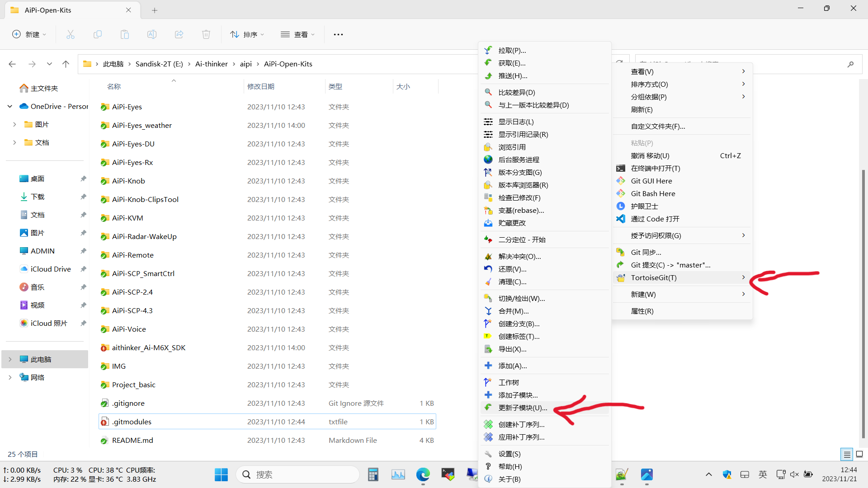The height and width of the screenshot is (488, 868).
Task: Open Windows Start menu
Action: 221,474
